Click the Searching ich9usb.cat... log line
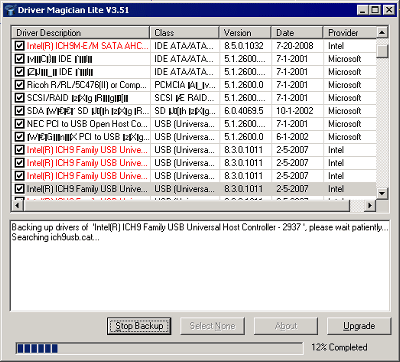Image resolution: width=400 pixels, height=362 pixels. pos(55,237)
